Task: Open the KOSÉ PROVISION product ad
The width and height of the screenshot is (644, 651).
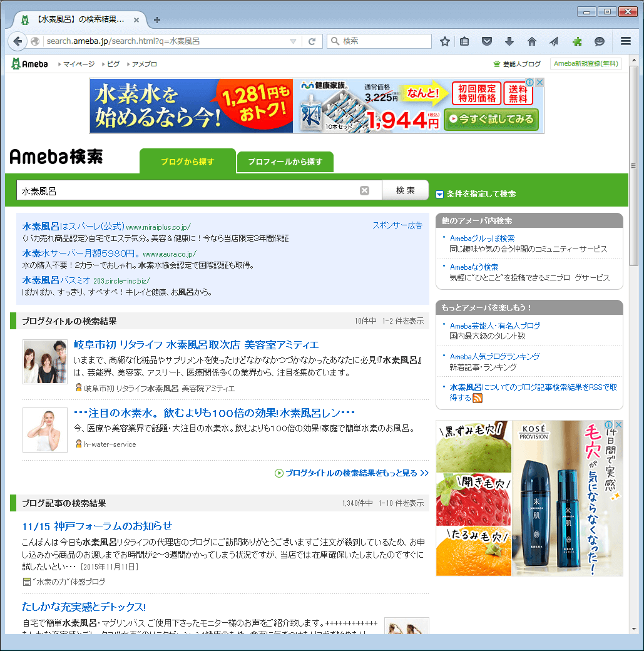Action: [x=529, y=498]
